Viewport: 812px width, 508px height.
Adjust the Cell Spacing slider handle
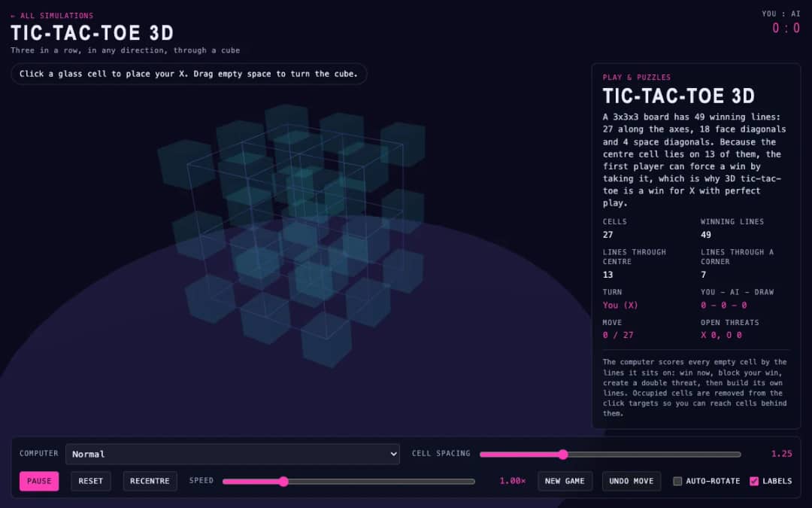coord(563,455)
